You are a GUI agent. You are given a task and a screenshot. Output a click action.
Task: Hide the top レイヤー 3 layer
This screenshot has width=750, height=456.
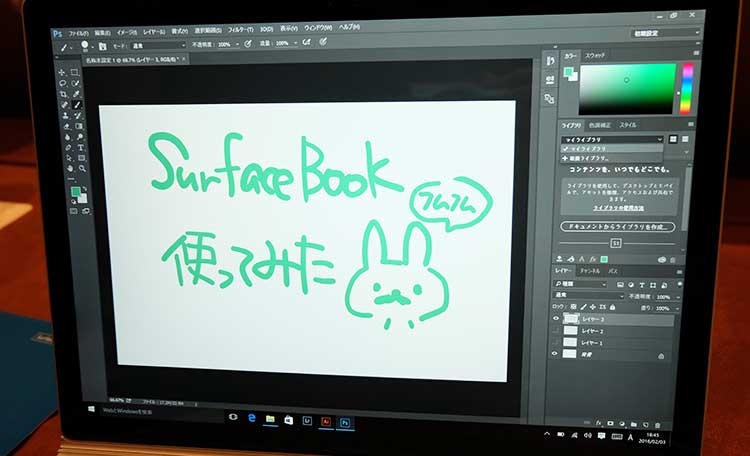(x=556, y=318)
